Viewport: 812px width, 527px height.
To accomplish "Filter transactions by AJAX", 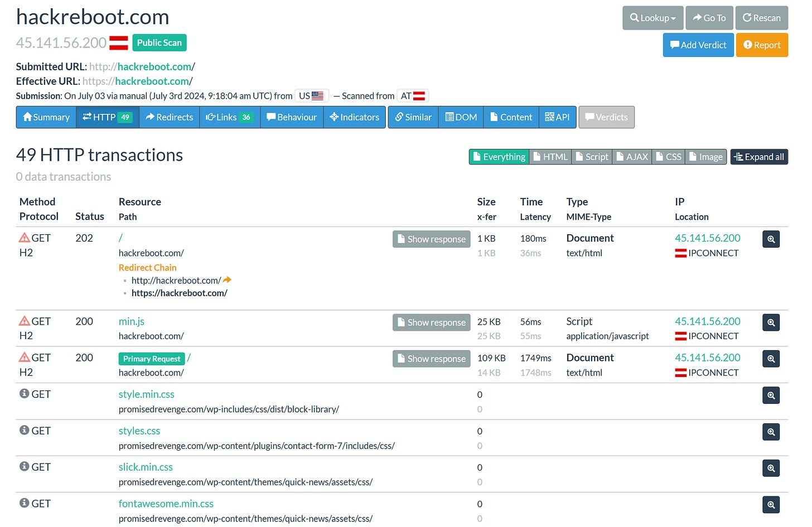I will (632, 157).
